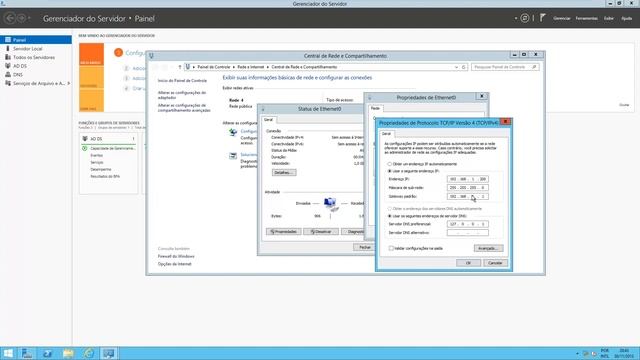The height and width of the screenshot is (360, 640).
Task: Click the Server Manager forward arrow
Action: [21, 18]
